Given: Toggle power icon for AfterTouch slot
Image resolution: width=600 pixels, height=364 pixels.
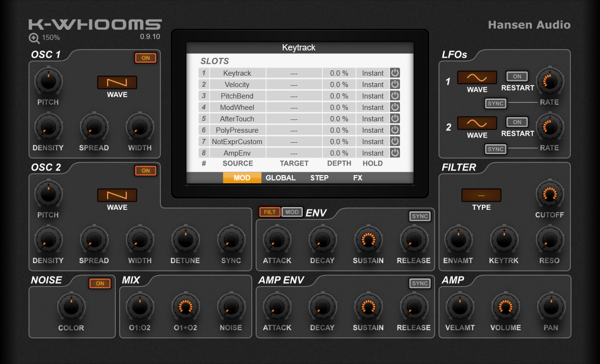Looking at the screenshot, I should [x=395, y=118].
